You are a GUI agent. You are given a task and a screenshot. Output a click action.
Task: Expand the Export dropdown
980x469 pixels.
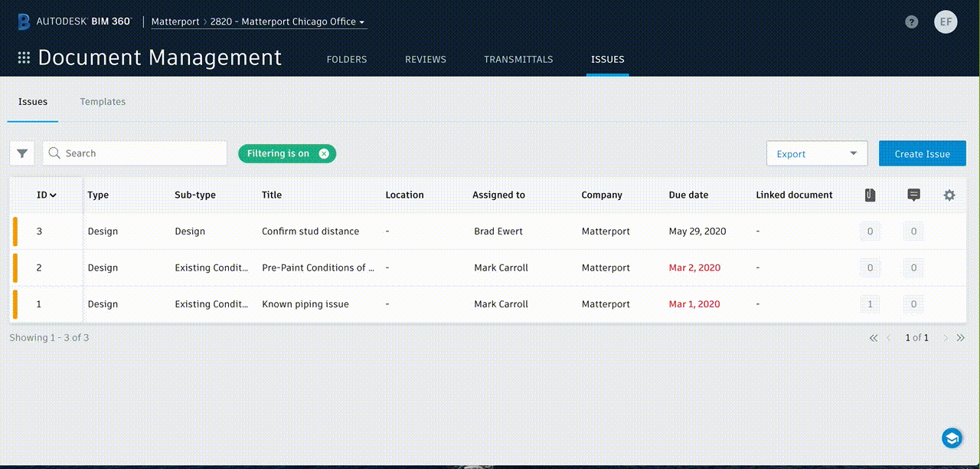pyautogui.click(x=817, y=154)
